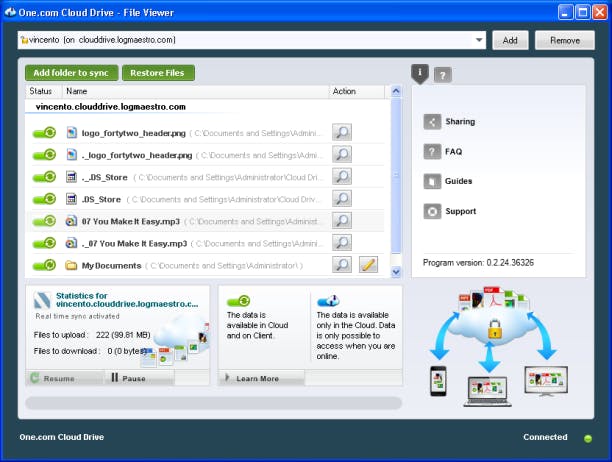Click the magnifier for ._logo_fortytwo_header.png
Image resolution: width=612 pixels, height=462 pixels.
coord(342,154)
